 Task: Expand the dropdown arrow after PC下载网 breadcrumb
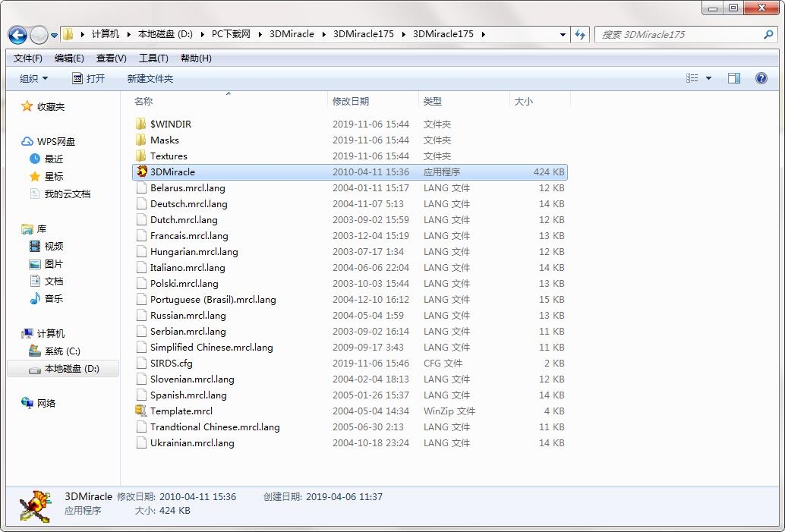click(260, 35)
